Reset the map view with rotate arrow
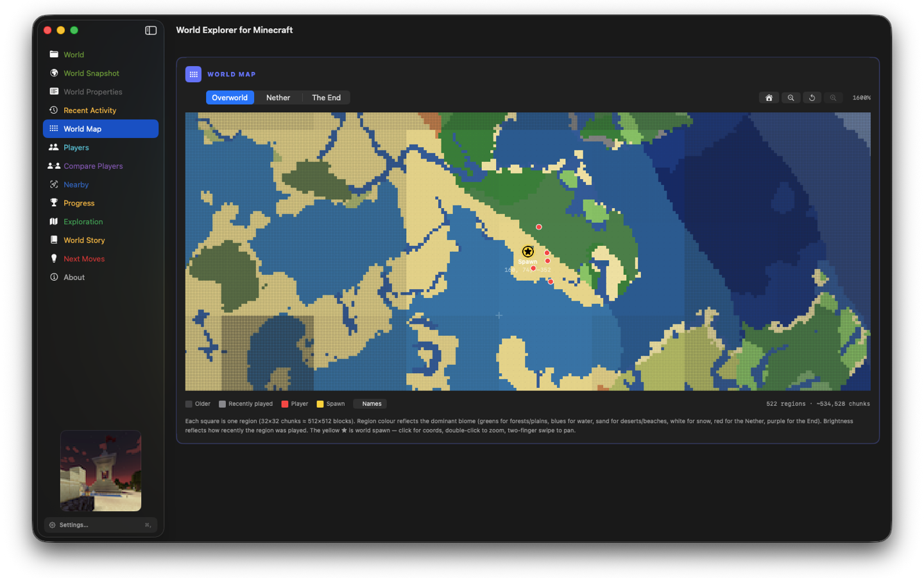This screenshot has height=578, width=924. 812,98
